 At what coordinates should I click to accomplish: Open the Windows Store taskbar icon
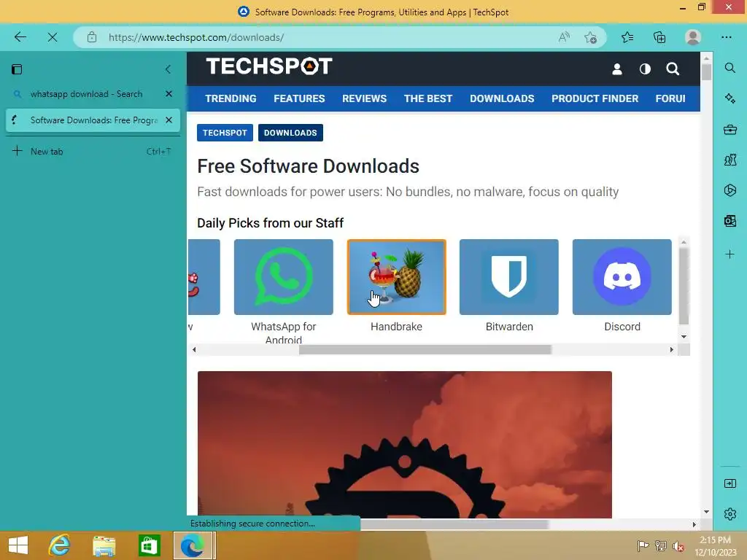149,545
